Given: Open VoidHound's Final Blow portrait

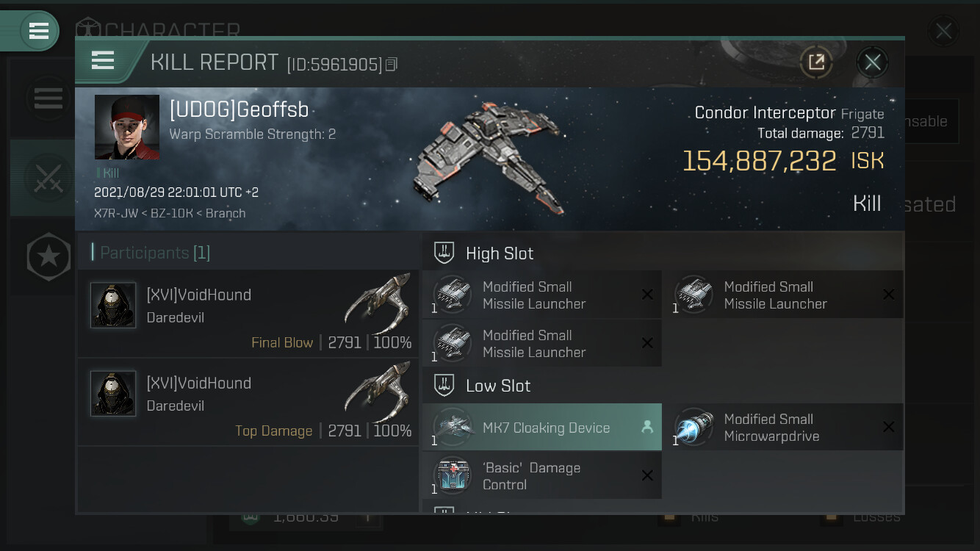Looking at the screenshot, I should pyautogui.click(x=113, y=305).
